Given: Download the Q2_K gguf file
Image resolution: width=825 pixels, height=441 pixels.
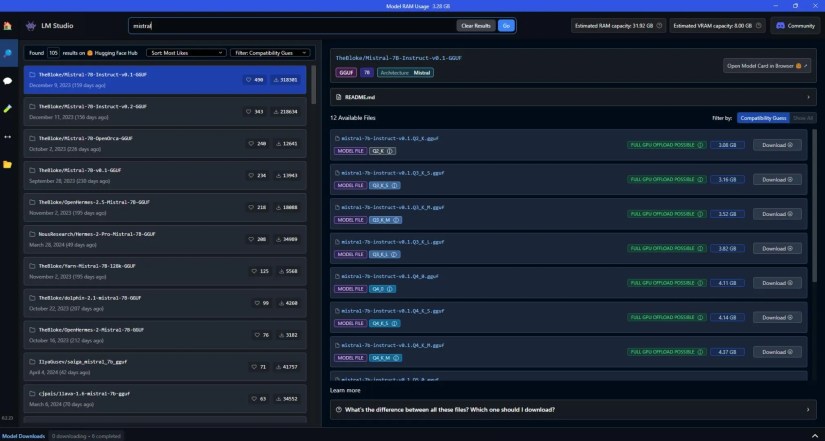Looking at the screenshot, I should pos(777,145).
